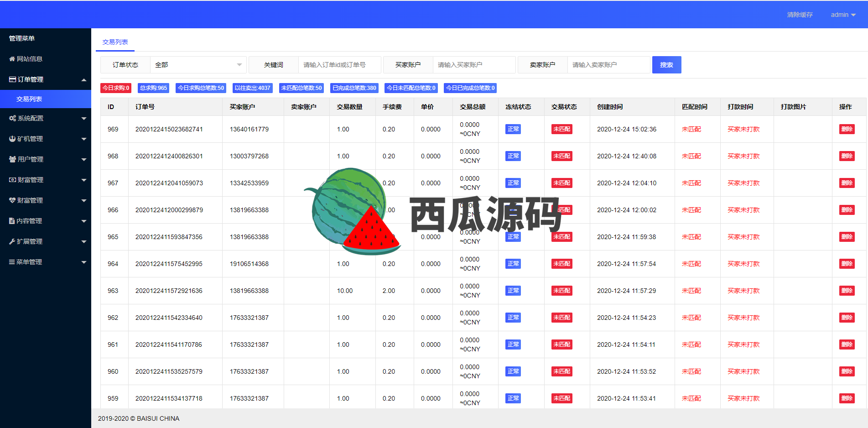The height and width of the screenshot is (428, 868).
Task: Collapse the 订单管理 menu arrow
Action: (x=83, y=80)
